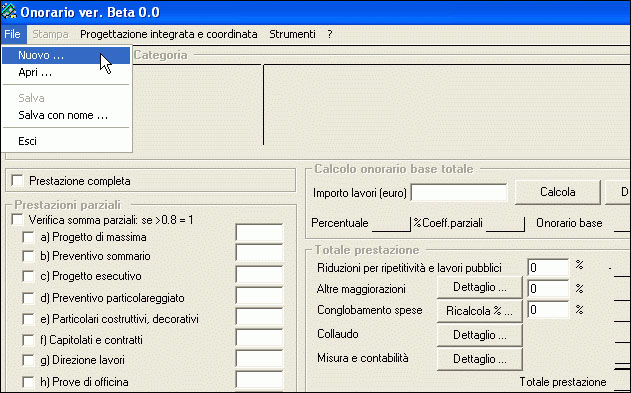631x393 pixels.
Task: Check a) Progetto di massima
Action: pos(28,237)
